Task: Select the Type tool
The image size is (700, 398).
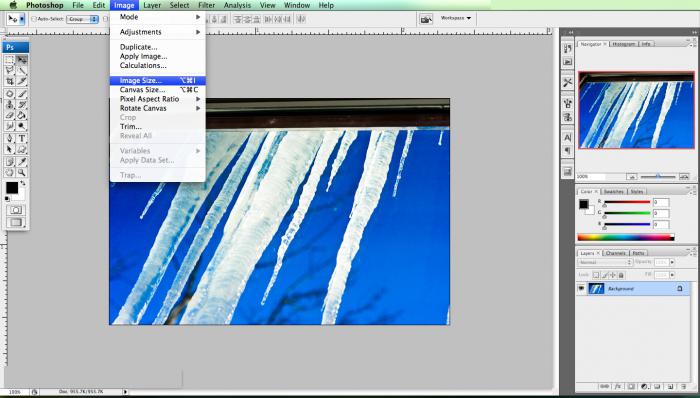Action: pyautogui.click(x=21, y=139)
